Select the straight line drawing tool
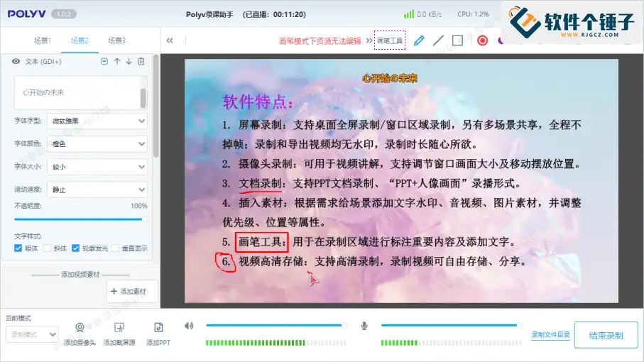The image size is (644, 362). click(438, 40)
